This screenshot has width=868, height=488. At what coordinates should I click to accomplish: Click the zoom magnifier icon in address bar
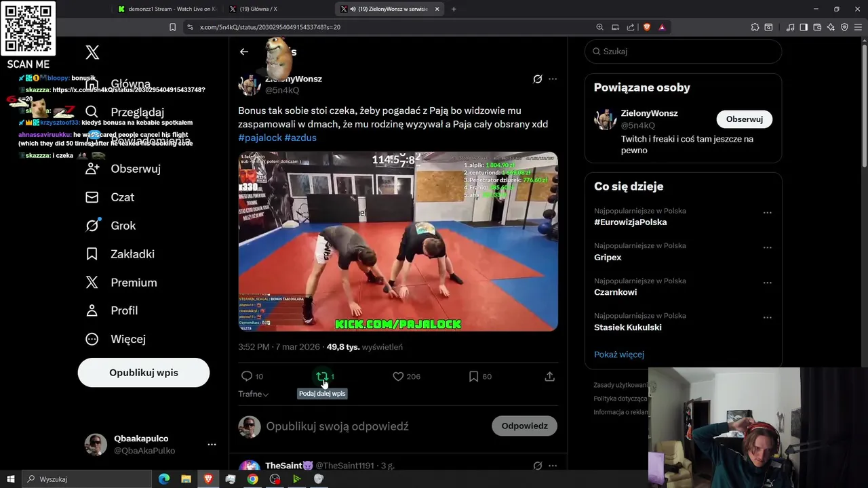[599, 27]
